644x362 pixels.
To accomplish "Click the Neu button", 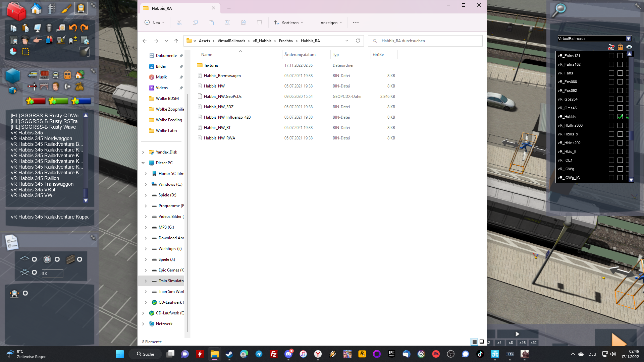I will point(154,23).
